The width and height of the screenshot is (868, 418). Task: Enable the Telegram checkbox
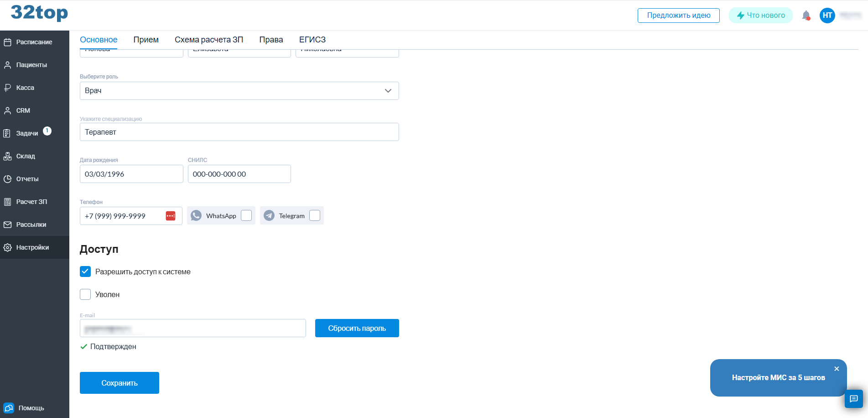pyautogui.click(x=315, y=215)
